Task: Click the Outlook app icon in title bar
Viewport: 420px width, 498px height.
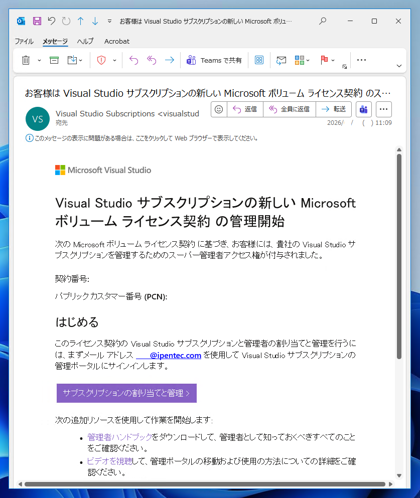Action: point(21,21)
